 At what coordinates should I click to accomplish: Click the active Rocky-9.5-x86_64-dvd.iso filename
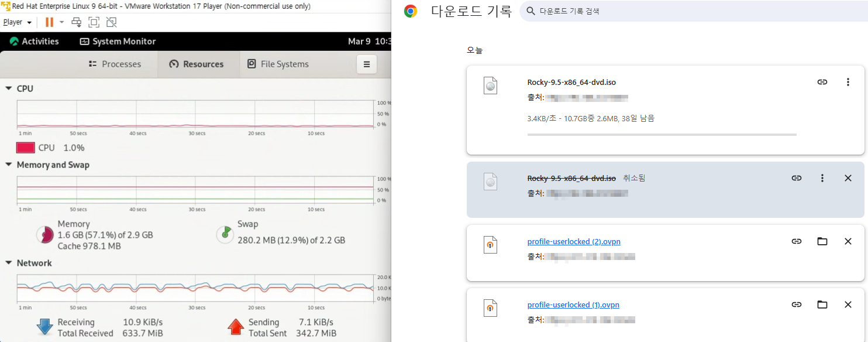coord(571,82)
